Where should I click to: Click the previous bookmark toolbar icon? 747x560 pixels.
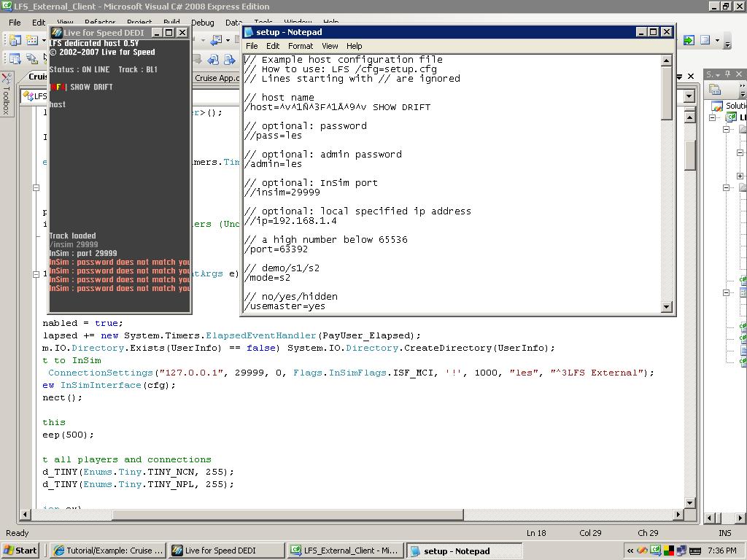point(214,59)
